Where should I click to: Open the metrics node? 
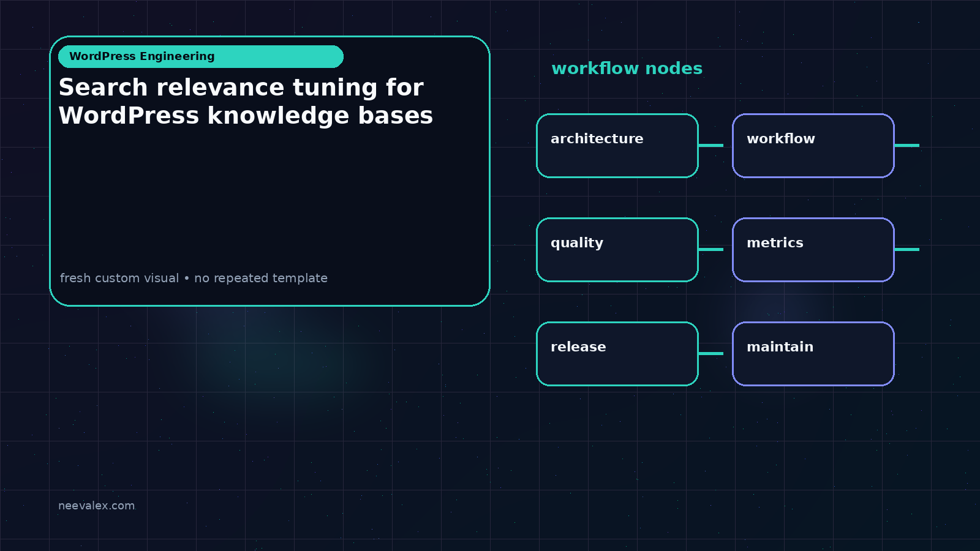pos(813,250)
